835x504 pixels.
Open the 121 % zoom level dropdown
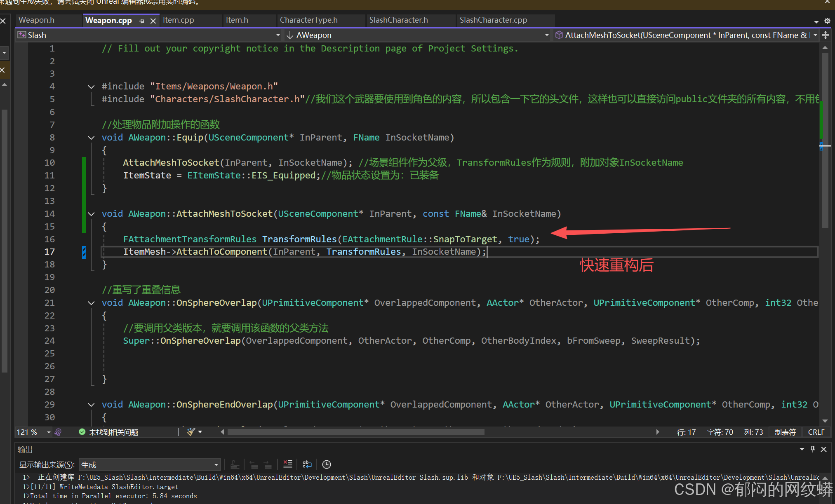click(48, 432)
